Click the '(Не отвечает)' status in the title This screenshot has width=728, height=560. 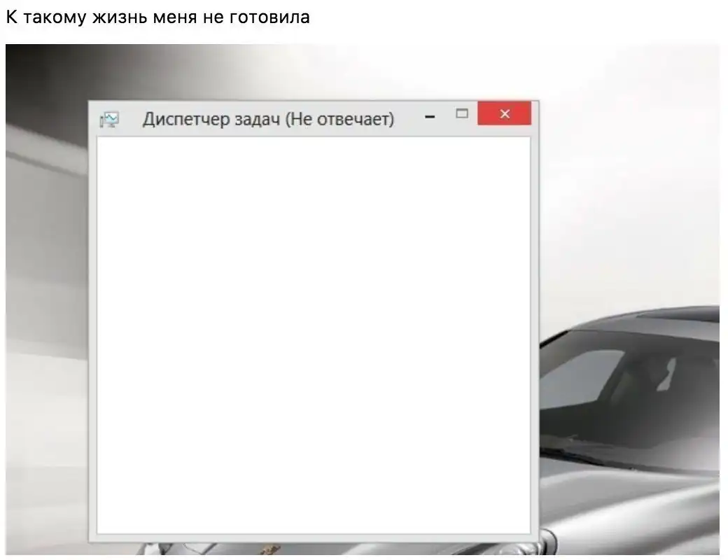(x=339, y=119)
